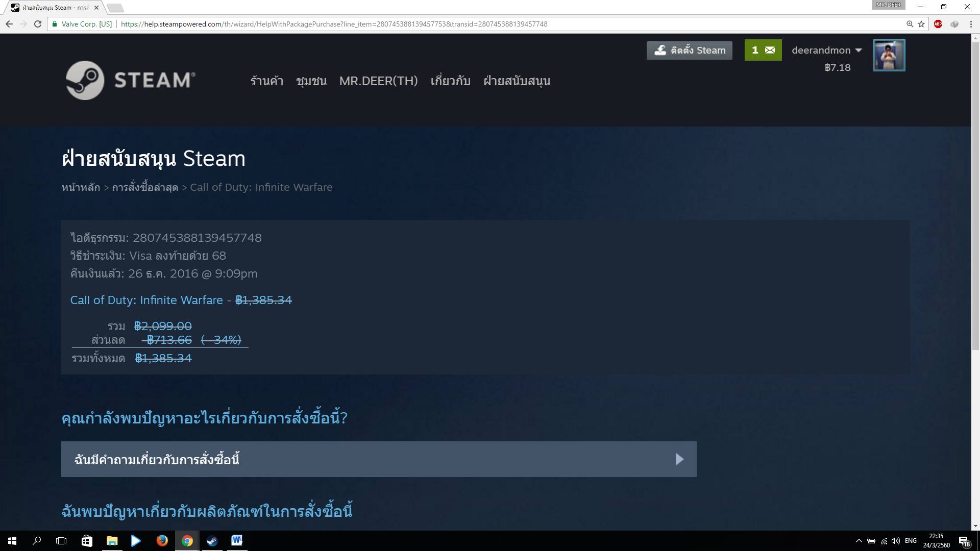Image resolution: width=980 pixels, height=551 pixels.
Task: Click the browser address bar URL
Action: tap(334, 24)
